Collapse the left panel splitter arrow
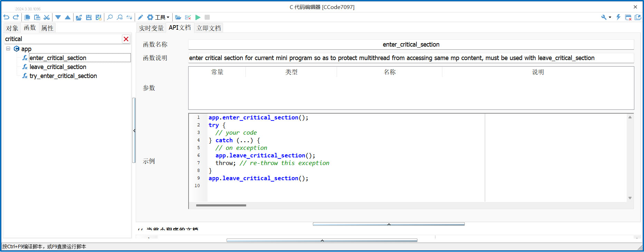 tap(134, 130)
